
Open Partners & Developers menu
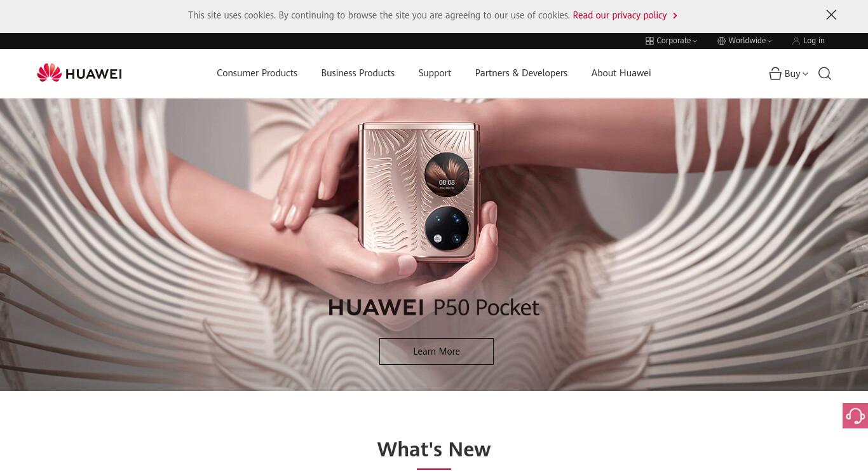click(x=521, y=73)
